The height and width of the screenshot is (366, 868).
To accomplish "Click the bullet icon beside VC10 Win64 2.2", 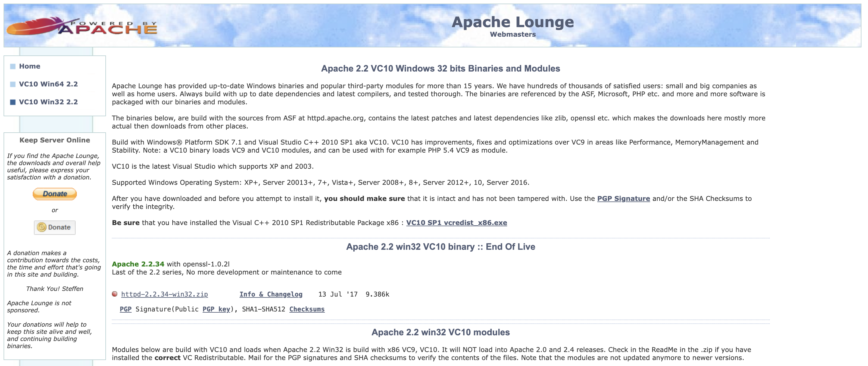I will [x=13, y=84].
